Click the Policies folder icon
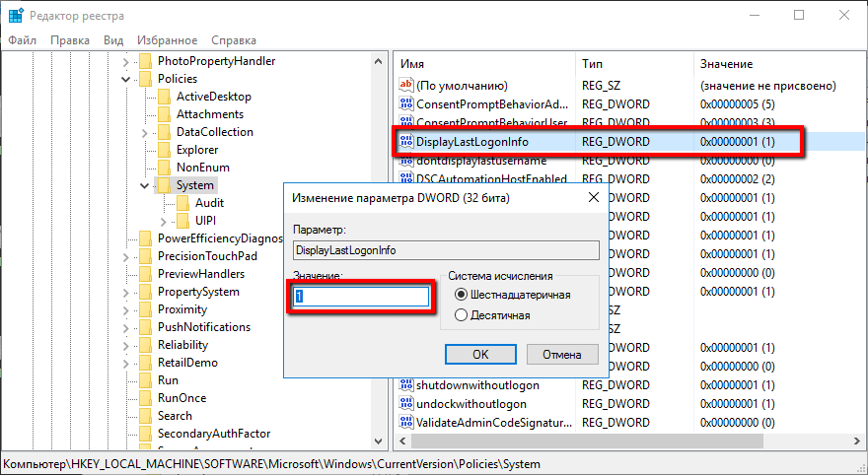The image size is (868, 475). click(146, 79)
